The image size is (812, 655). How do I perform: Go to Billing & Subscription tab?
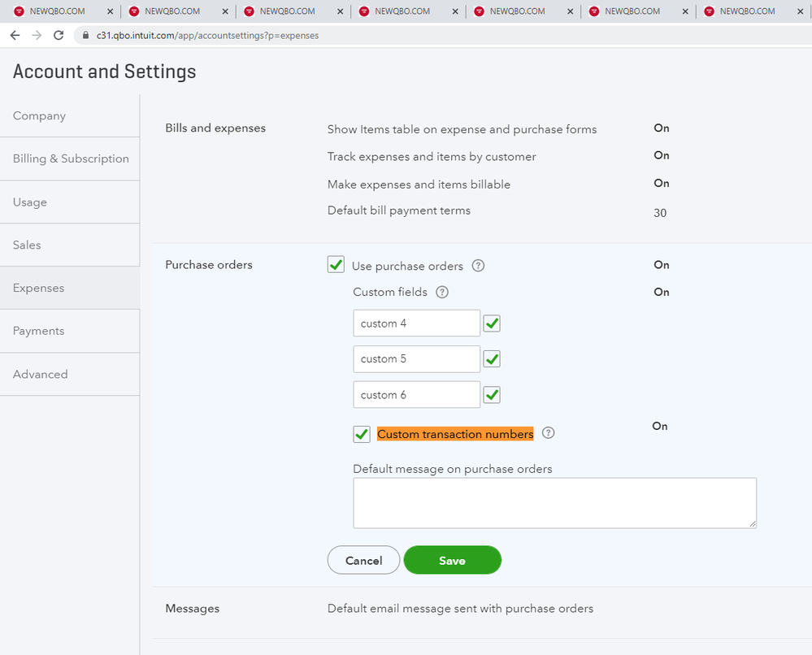tap(71, 158)
